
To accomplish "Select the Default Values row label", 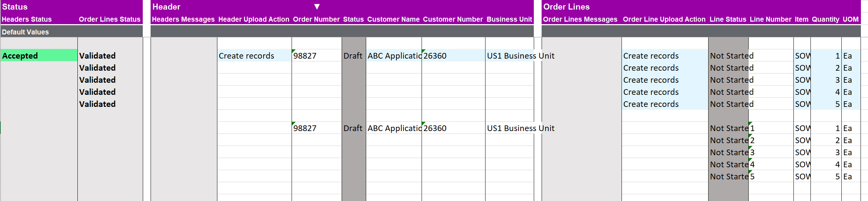I will [26, 32].
